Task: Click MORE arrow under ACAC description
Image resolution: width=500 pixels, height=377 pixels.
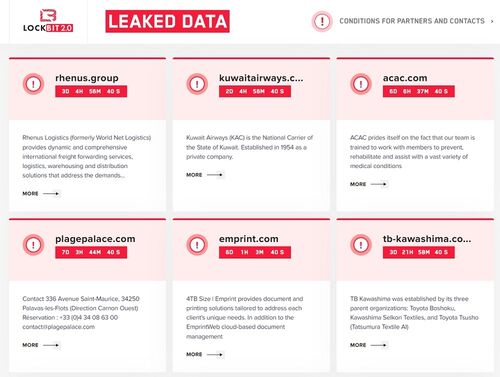Action: click(x=368, y=184)
